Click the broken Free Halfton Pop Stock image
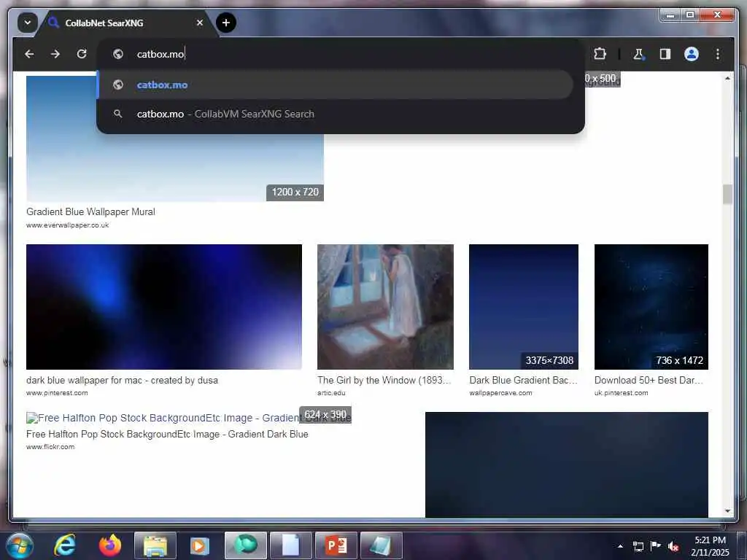Screen dimensions: 747x560 [188, 418]
